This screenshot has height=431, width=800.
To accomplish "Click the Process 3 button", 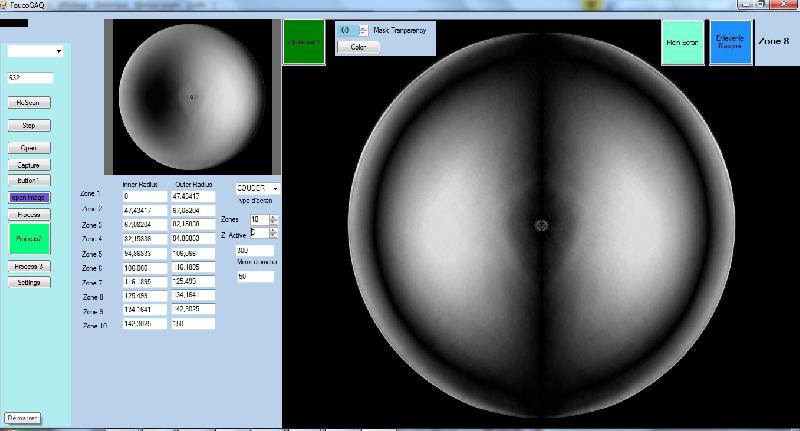I will pyautogui.click(x=29, y=266).
